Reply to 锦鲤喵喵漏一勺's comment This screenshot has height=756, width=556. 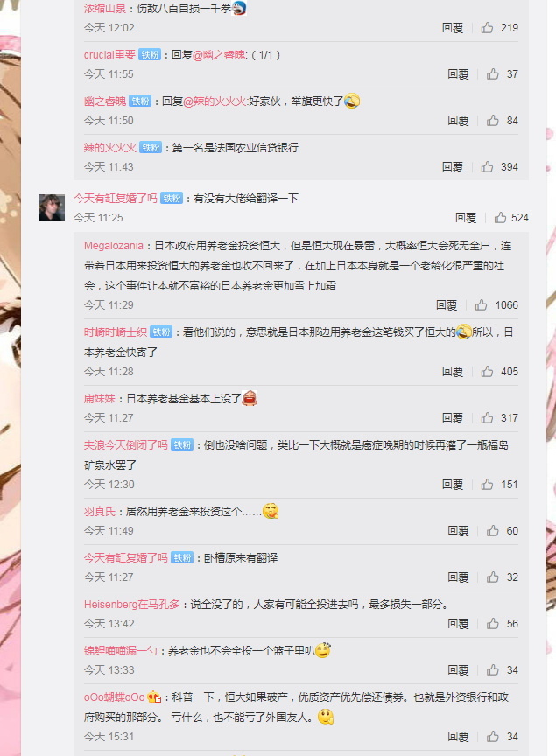pyautogui.click(x=458, y=669)
